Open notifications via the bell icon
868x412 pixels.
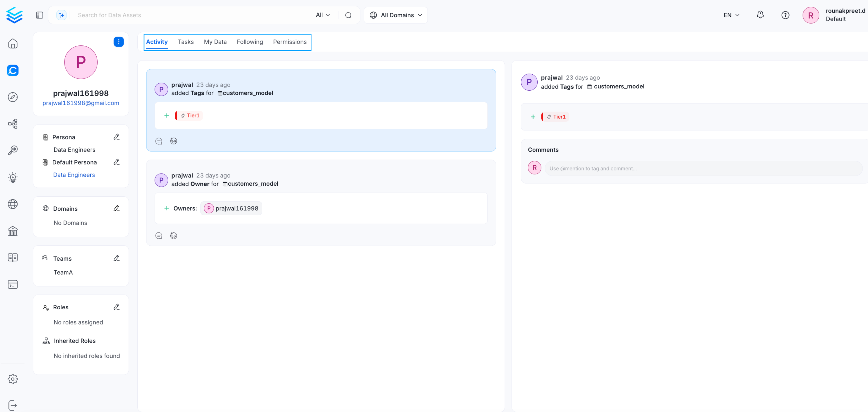tap(761, 15)
